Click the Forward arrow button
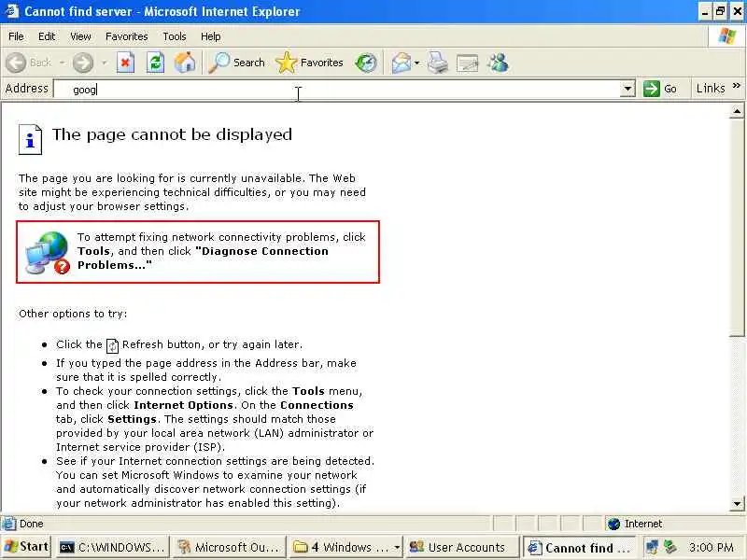This screenshot has height=560, width=747. pyautogui.click(x=83, y=63)
